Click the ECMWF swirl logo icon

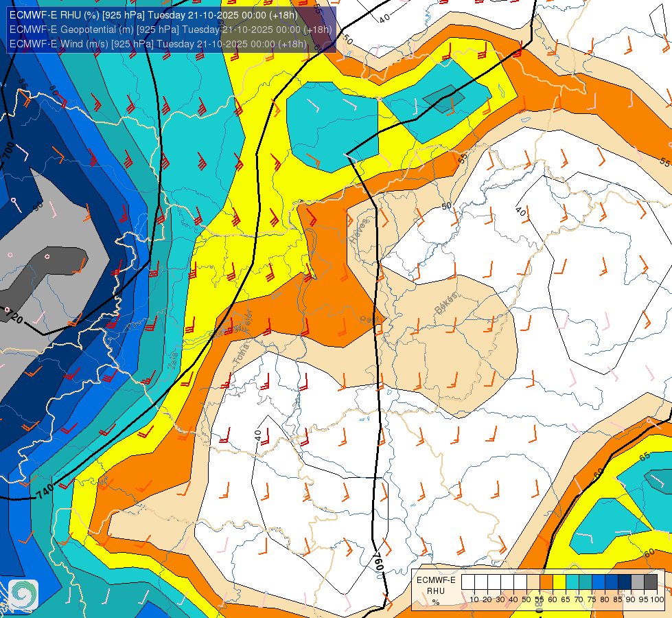coord(23,595)
